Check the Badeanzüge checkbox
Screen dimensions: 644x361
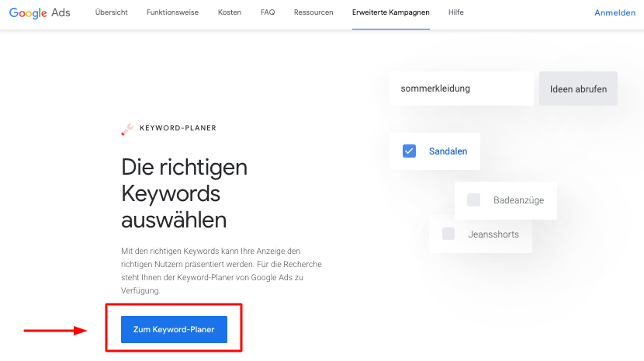473,200
